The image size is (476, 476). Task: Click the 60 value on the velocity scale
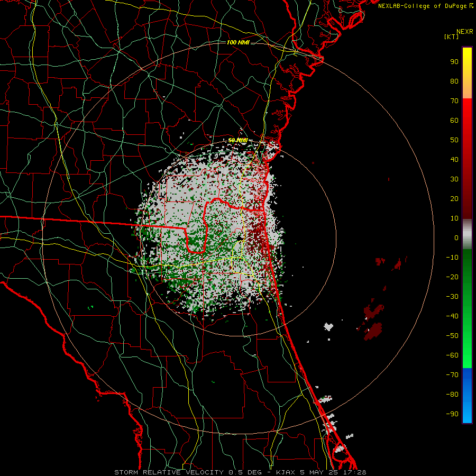tap(454, 121)
